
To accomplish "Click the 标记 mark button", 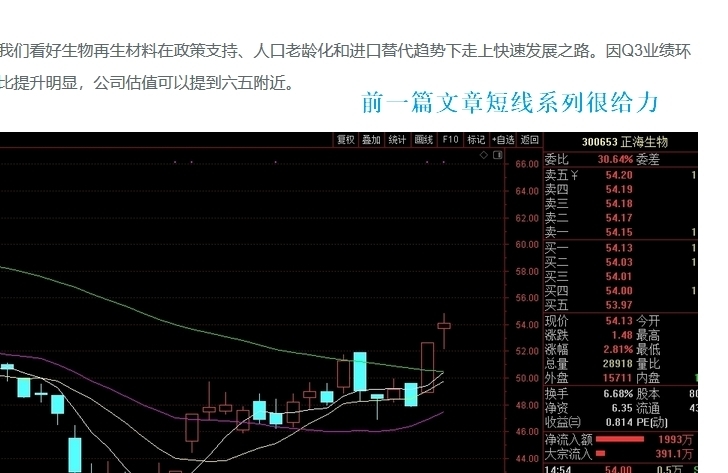I will pos(476,140).
